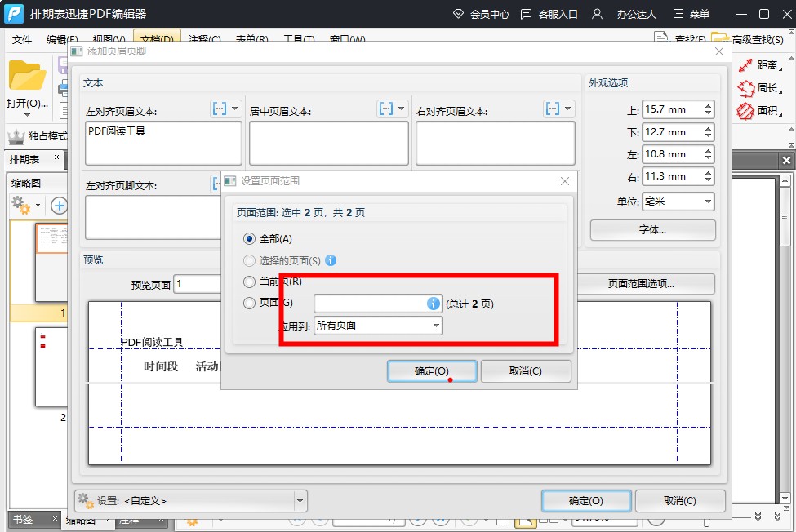
Task: Select the 当前页 radio button
Action: click(x=250, y=282)
